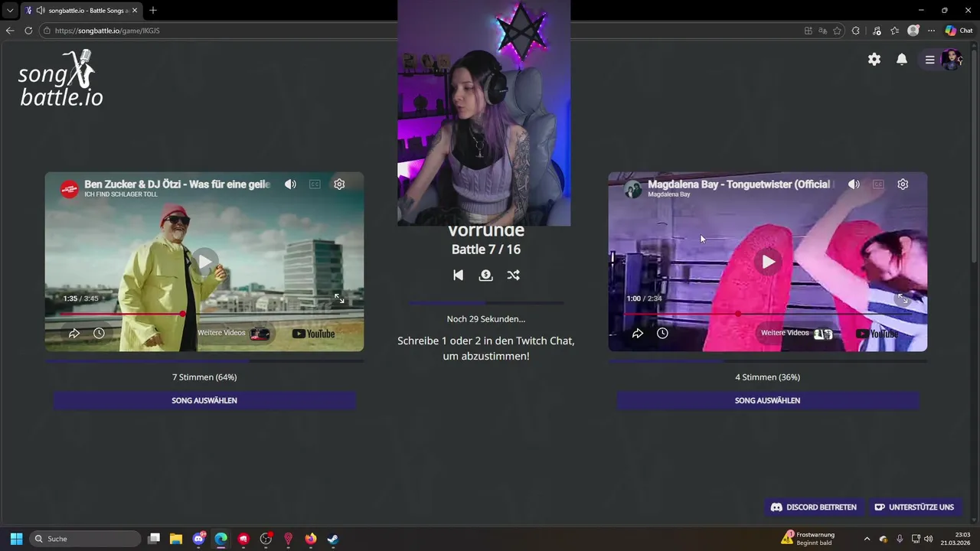Click 'Noch 29 Sekunden...' countdown text
980x551 pixels.
[486, 319]
